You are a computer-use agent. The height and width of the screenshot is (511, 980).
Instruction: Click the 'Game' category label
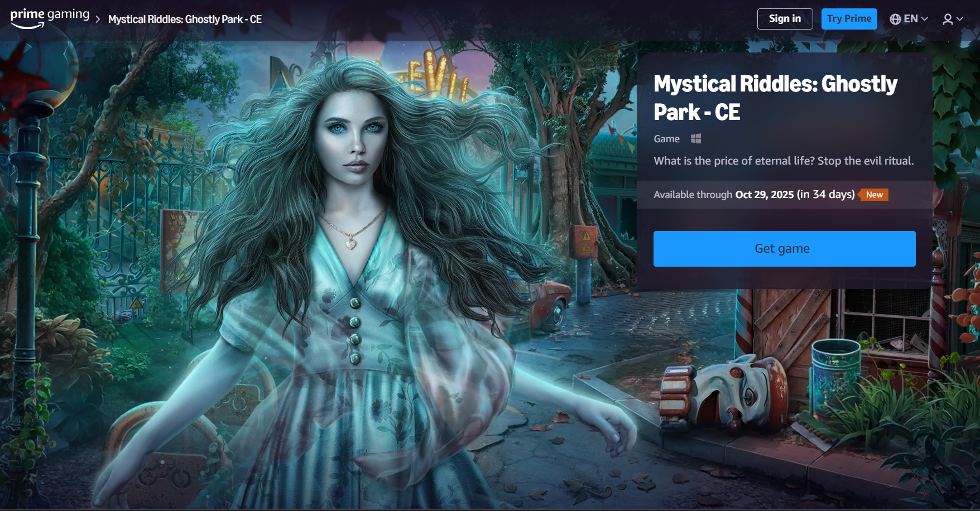coord(666,139)
